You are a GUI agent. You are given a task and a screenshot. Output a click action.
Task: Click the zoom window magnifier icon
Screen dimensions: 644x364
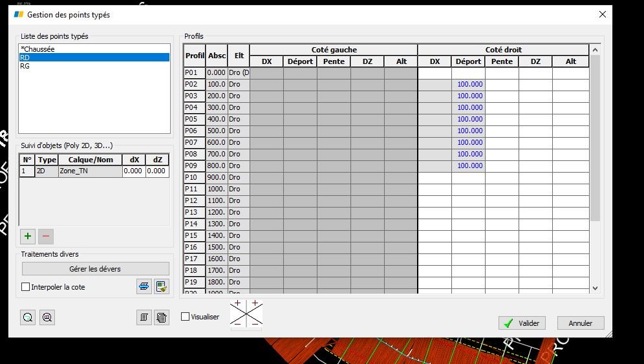point(47,317)
